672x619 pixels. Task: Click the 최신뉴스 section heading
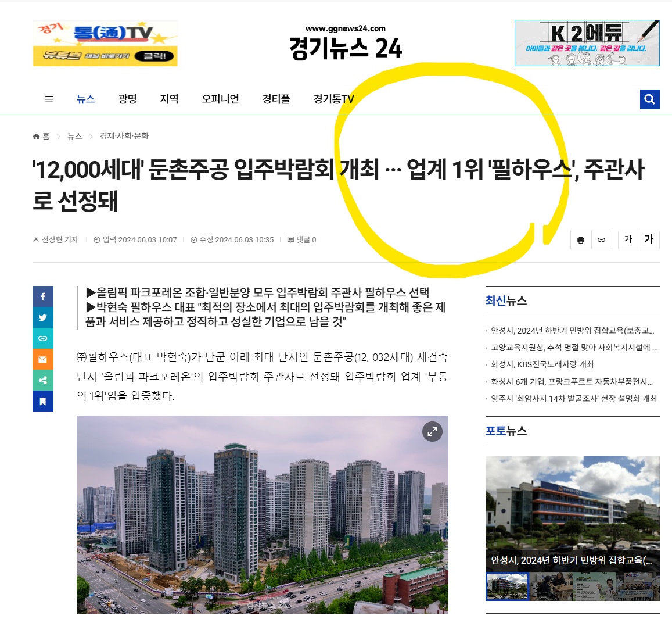click(x=506, y=300)
